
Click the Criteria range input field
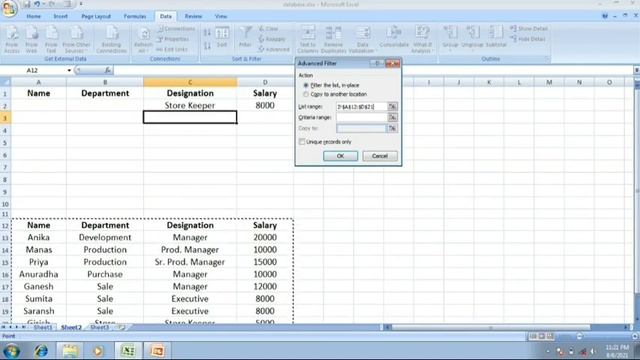point(361,118)
